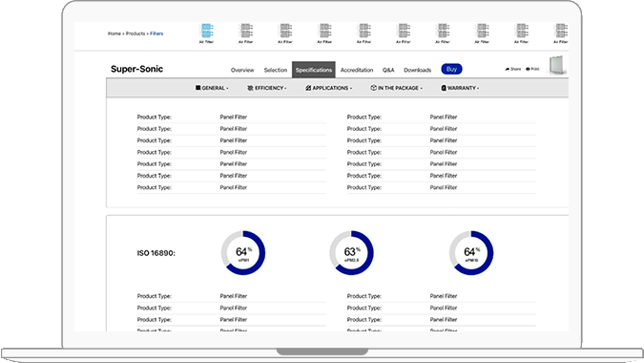Expand the EFFICIENCY dropdown
This screenshot has width=644, height=363.
[x=267, y=88]
